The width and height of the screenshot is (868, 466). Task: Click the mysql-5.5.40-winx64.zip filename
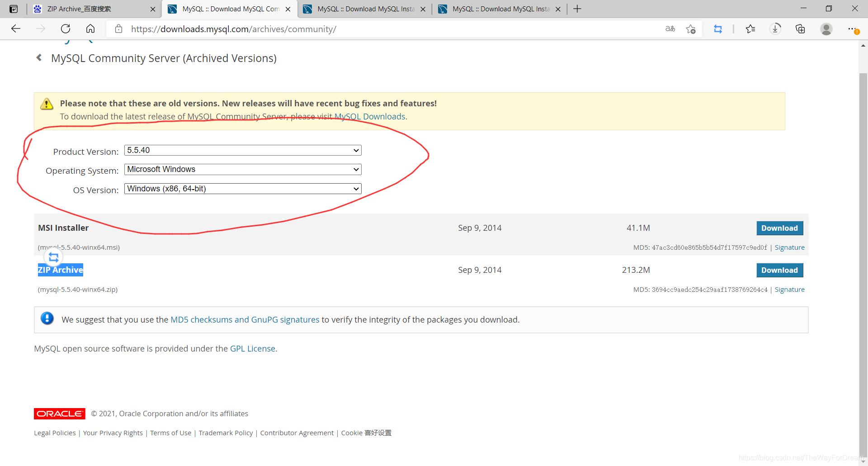click(78, 290)
